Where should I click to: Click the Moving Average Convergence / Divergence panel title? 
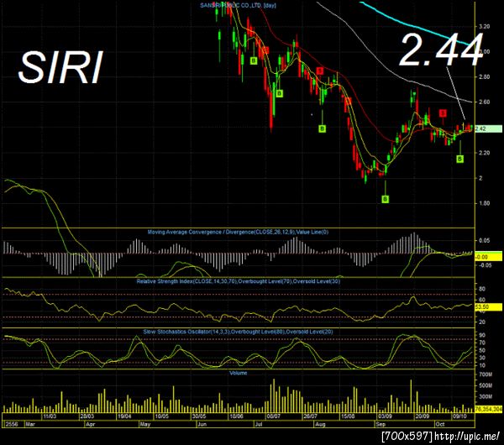(238, 232)
